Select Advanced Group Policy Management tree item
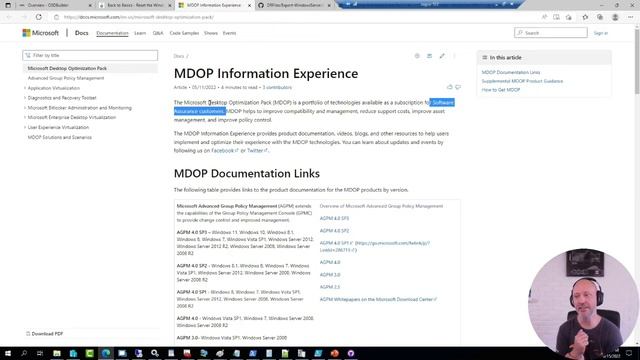The height and width of the screenshot is (360, 640). coord(66,78)
